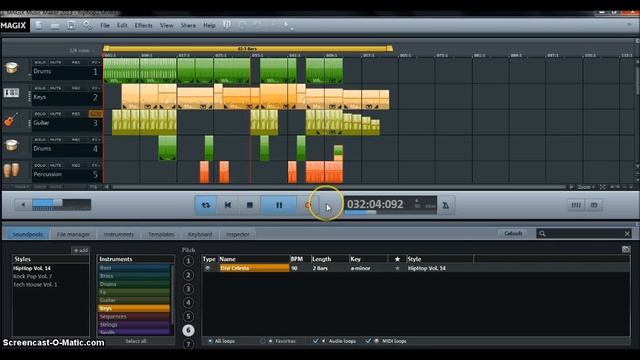Toggle the metronome icon beside time display
The height and width of the screenshot is (360, 640).
[446, 205]
